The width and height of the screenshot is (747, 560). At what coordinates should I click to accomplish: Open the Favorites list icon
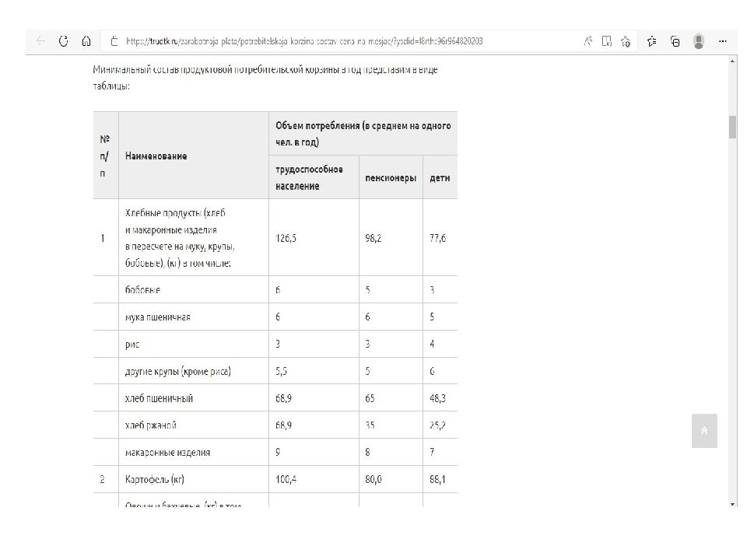click(x=652, y=41)
